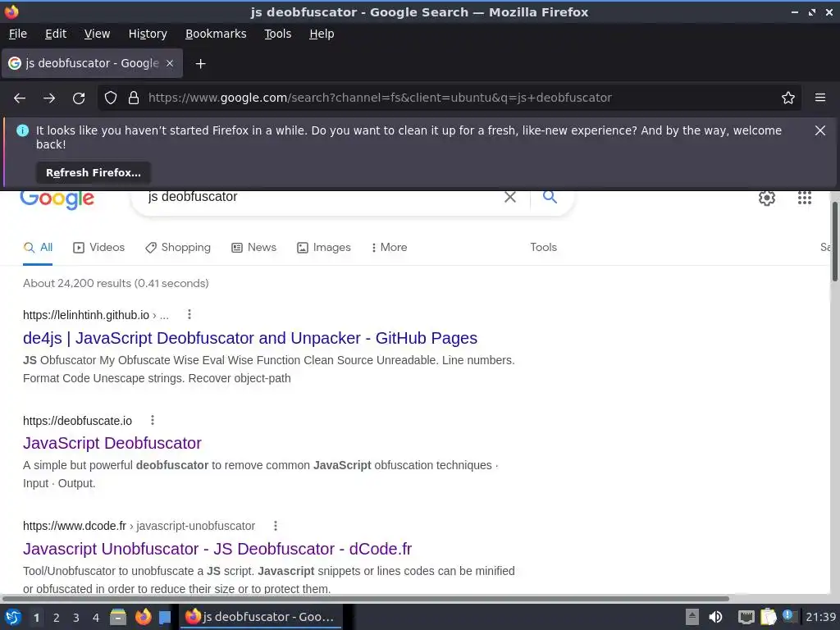Open the File menu
The image size is (840, 630).
(x=18, y=34)
